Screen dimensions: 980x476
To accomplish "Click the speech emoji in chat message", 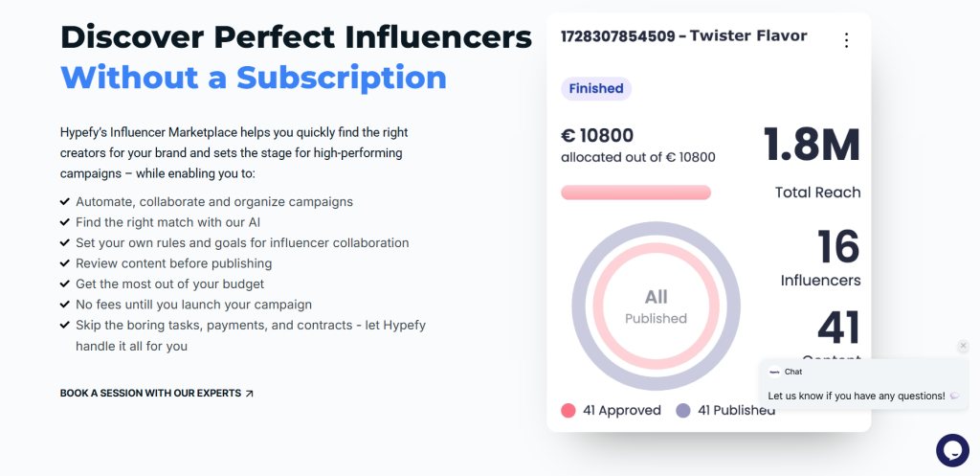I will pyautogui.click(x=954, y=396).
